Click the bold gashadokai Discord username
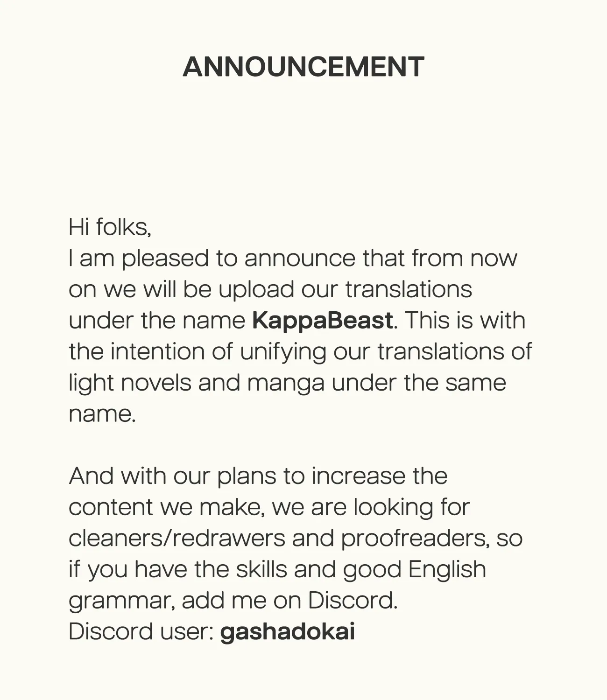The image size is (607, 700). point(288,632)
